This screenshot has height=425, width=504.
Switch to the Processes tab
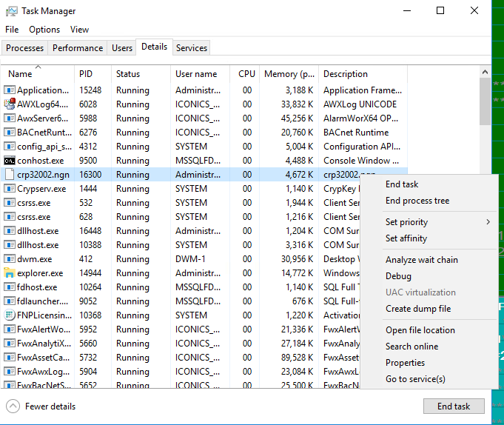click(24, 48)
